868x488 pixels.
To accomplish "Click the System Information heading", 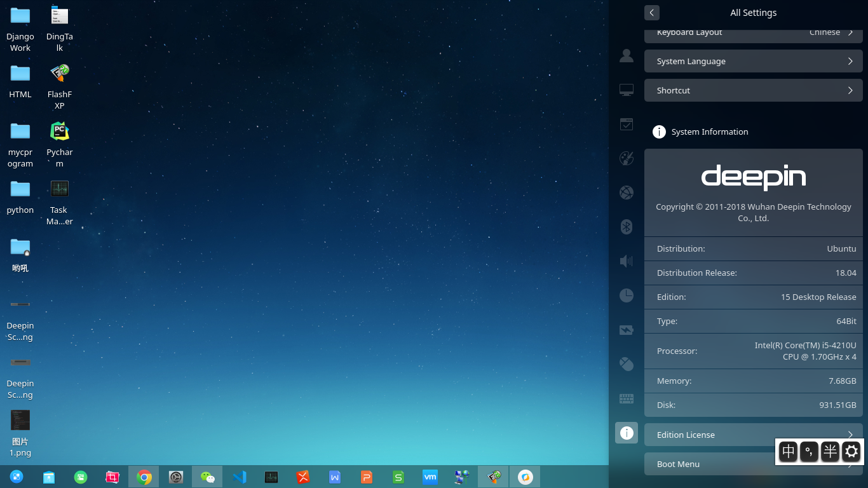I will pyautogui.click(x=710, y=132).
